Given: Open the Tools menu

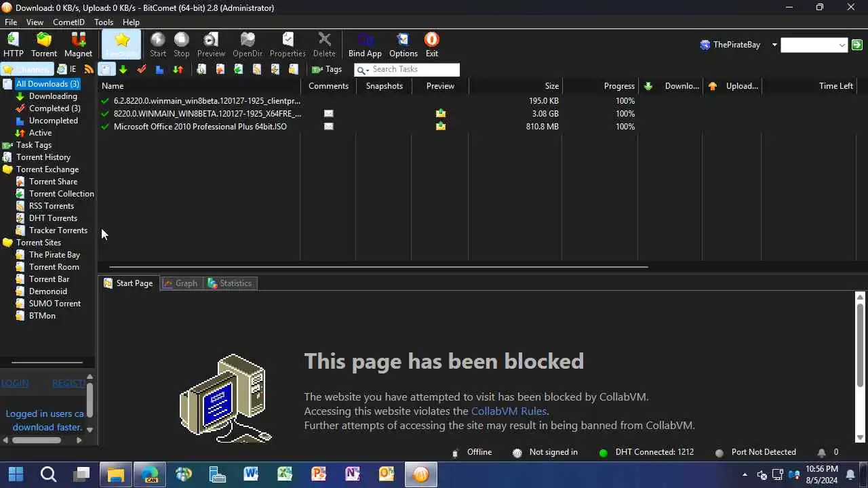Looking at the screenshot, I should pyautogui.click(x=104, y=22).
